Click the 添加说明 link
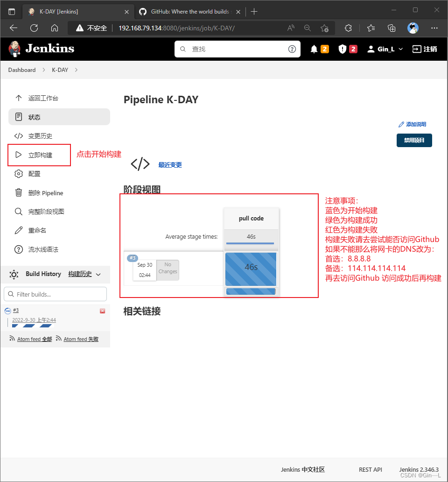 (412, 124)
